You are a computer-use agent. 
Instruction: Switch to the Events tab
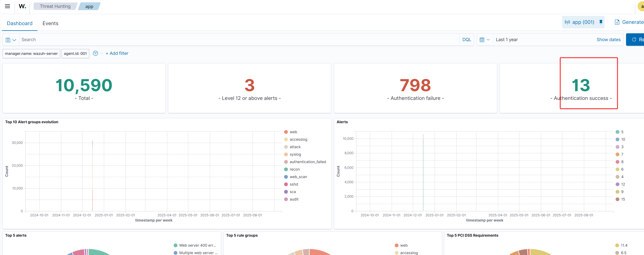tap(50, 23)
